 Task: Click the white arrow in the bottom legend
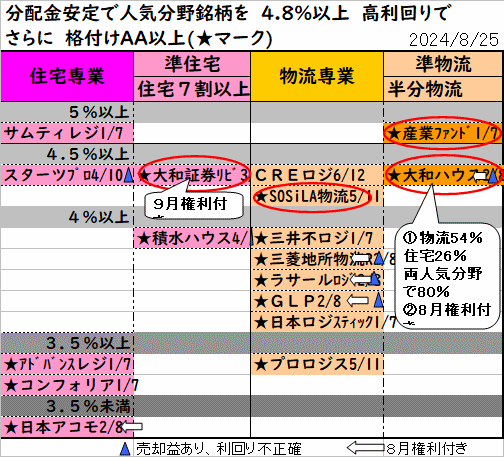click(x=365, y=448)
